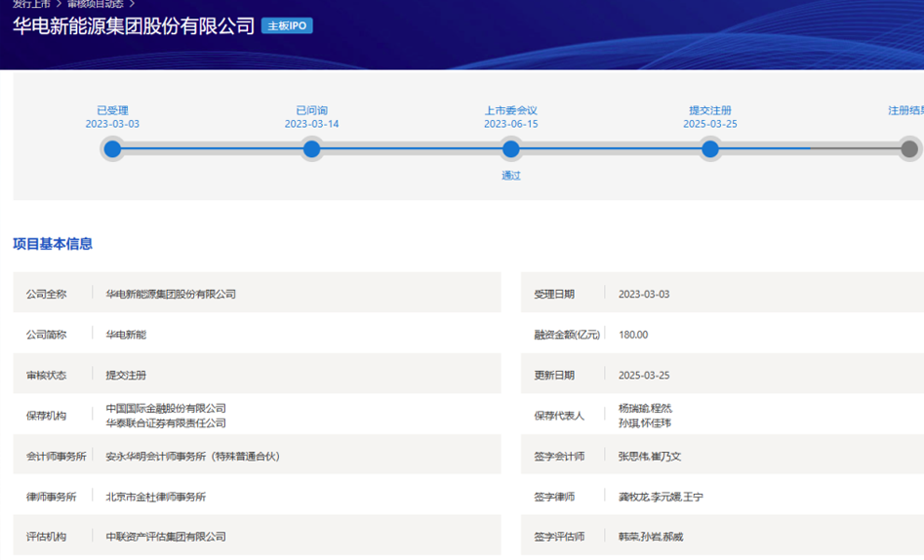Click the 已问询 stage label
The width and height of the screenshot is (924, 560).
pos(311,110)
